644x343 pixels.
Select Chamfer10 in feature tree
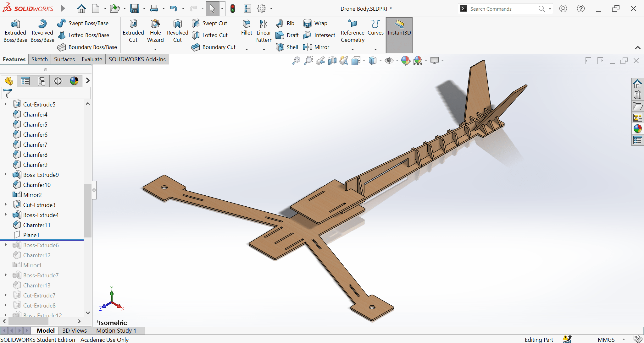pyautogui.click(x=37, y=185)
